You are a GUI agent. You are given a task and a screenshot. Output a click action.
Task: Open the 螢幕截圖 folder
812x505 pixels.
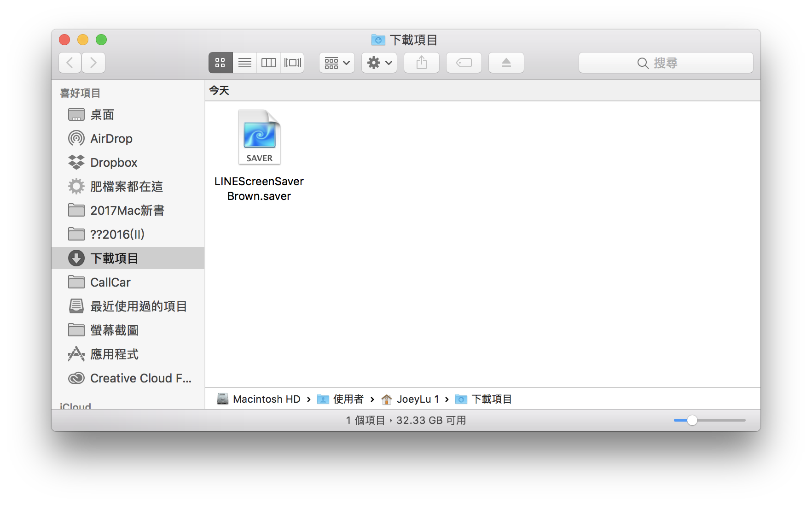128,330
